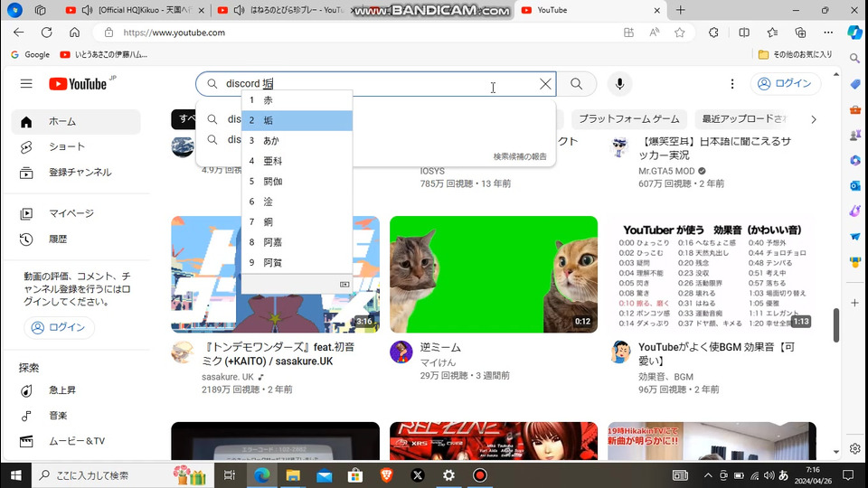Start voice search with microphone icon
The width and height of the screenshot is (868, 488).
pyautogui.click(x=619, y=83)
